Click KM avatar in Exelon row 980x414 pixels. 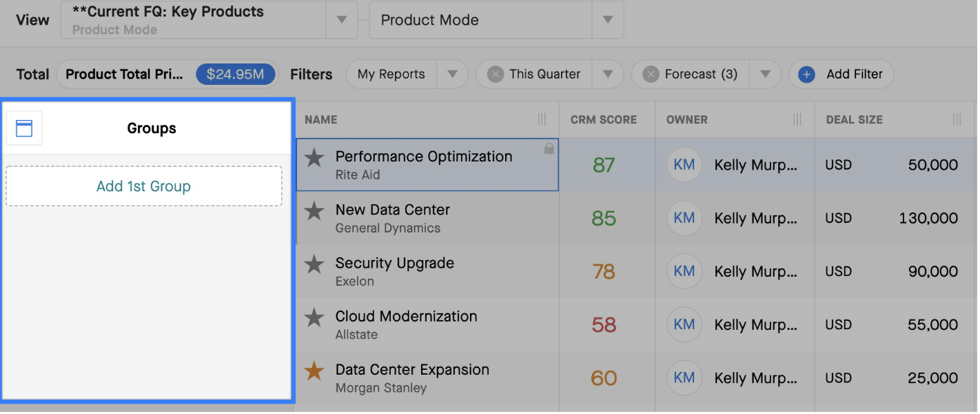684,271
